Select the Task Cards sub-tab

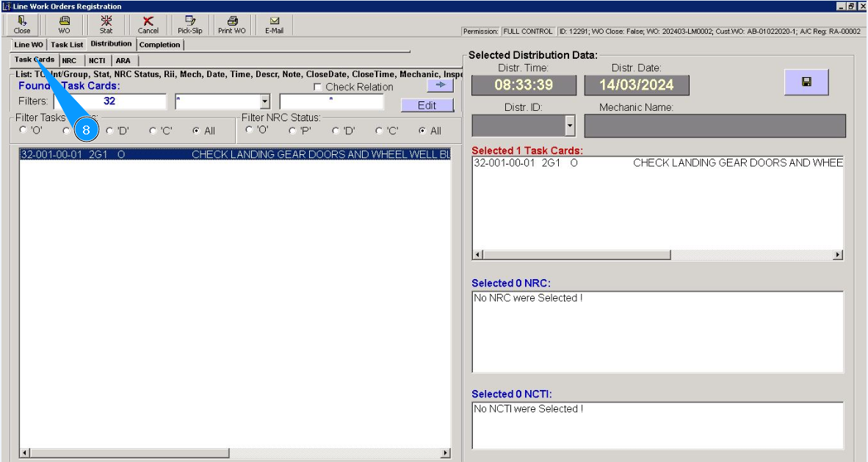click(35, 59)
